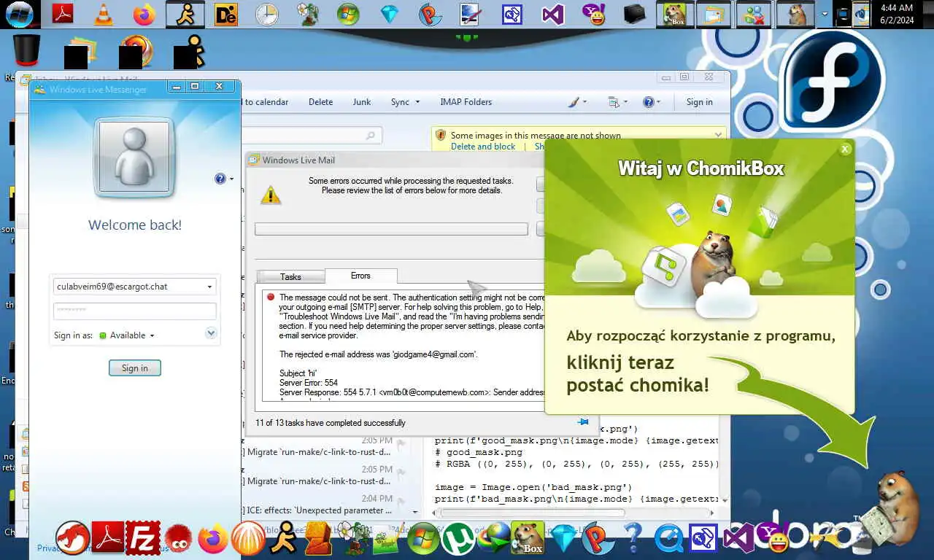The height and width of the screenshot is (560, 934).
Task: Click the 'Delete and block' link
Action: [x=483, y=147]
